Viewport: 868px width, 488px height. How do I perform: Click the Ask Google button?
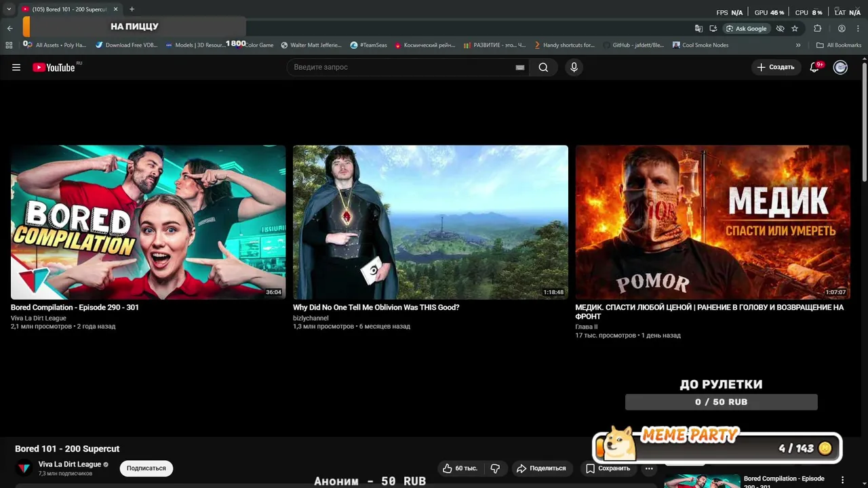coord(747,28)
